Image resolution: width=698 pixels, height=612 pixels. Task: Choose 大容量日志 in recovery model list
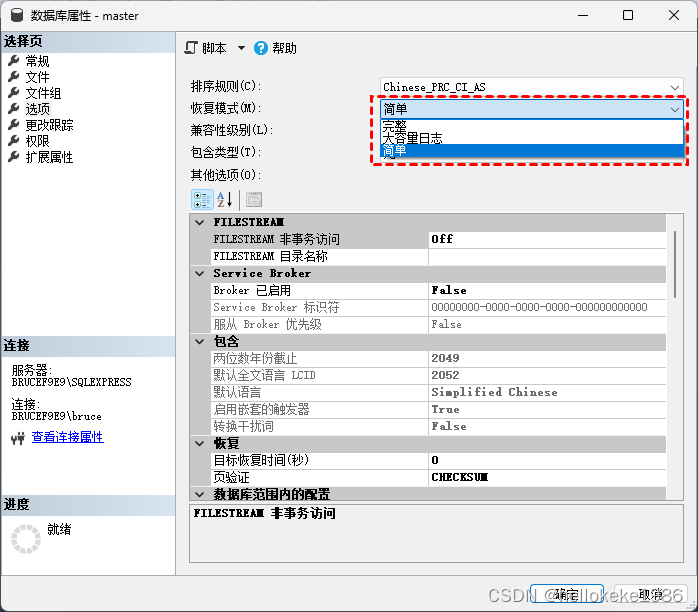[532, 138]
